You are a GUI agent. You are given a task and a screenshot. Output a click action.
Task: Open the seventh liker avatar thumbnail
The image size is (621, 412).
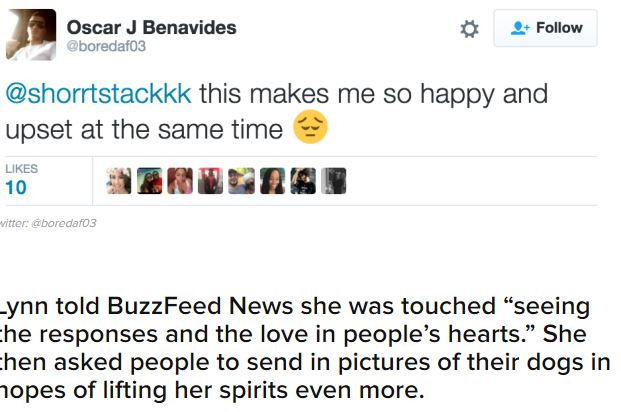pos(302,181)
